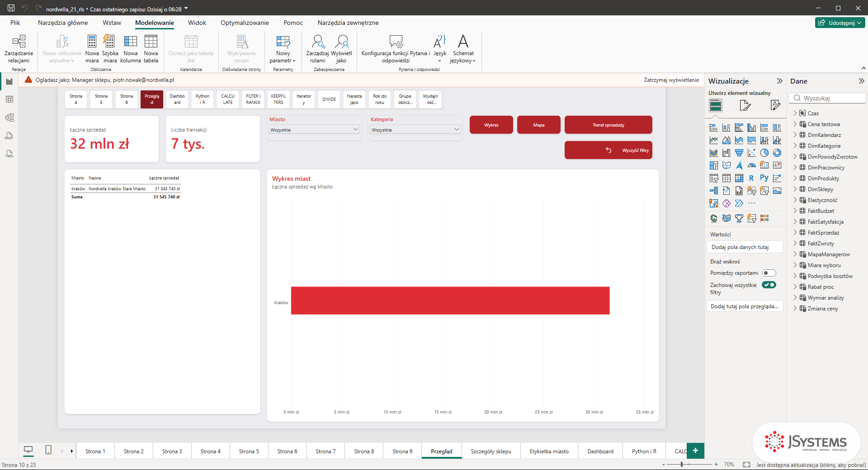
Task: Switch to Table view in left sidebar
Action: click(x=9, y=99)
